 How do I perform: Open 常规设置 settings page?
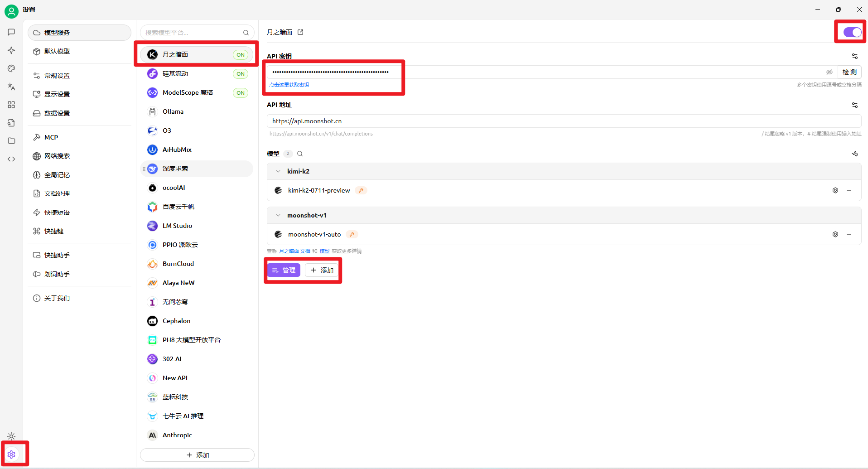(x=80, y=76)
